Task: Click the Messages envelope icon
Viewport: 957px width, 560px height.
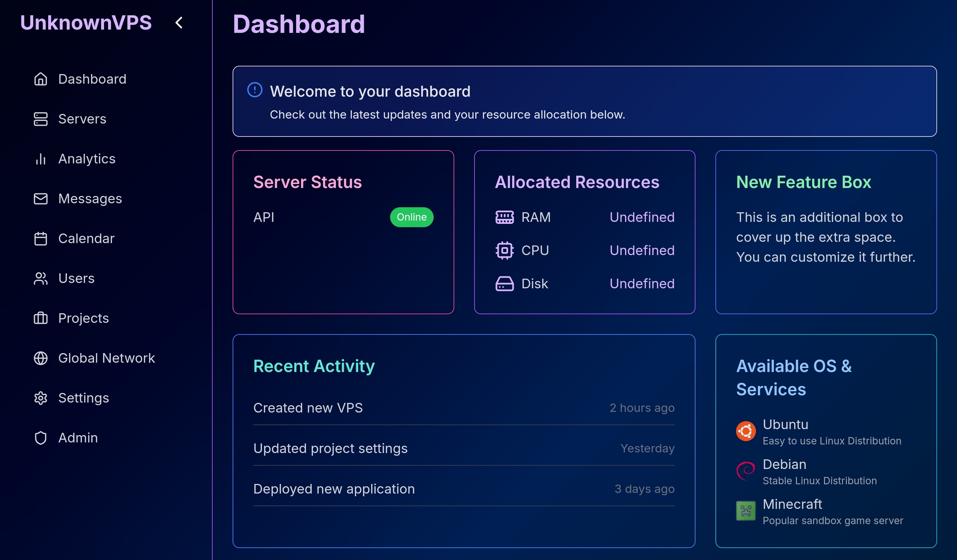Action: (41, 199)
